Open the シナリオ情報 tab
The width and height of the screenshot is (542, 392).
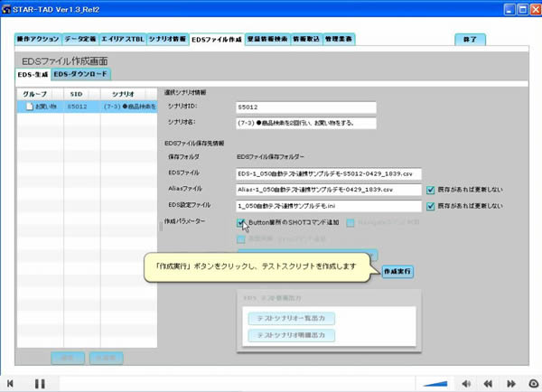[x=169, y=40]
